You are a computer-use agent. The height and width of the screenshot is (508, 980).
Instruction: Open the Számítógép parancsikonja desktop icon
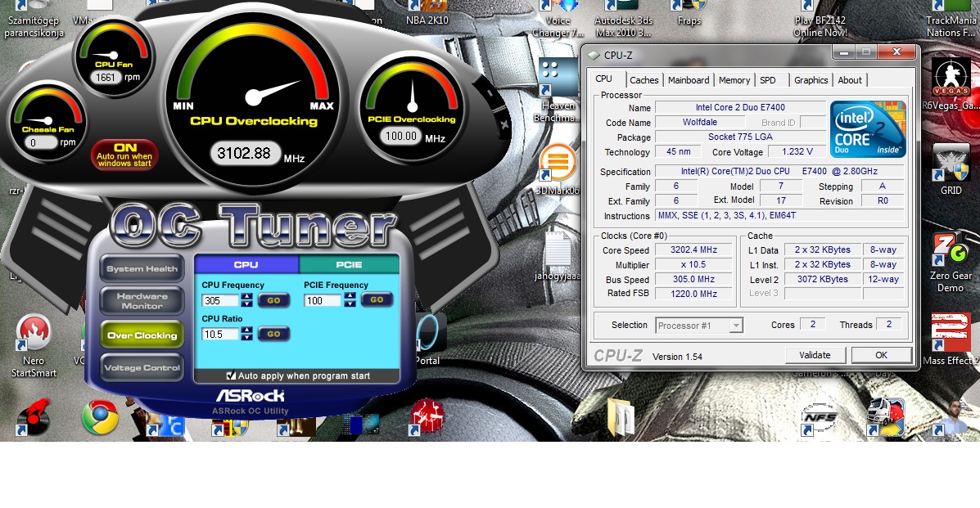(x=34, y=20)
